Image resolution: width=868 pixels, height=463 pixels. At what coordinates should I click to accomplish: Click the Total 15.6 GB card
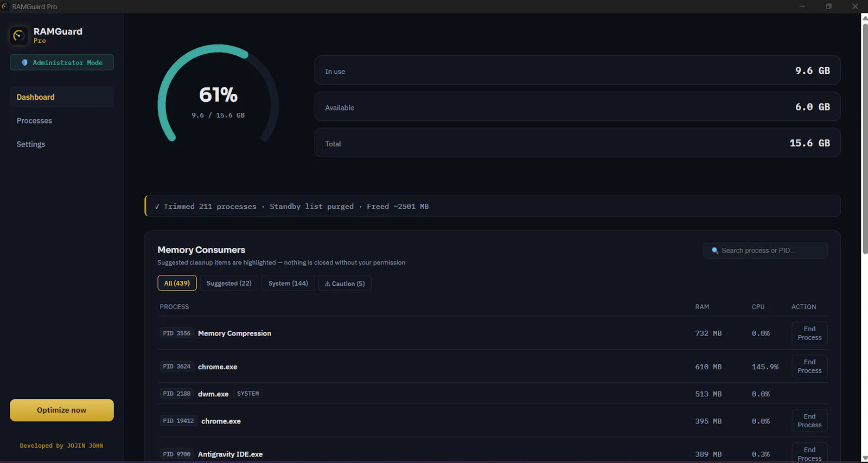pos(577,143)
